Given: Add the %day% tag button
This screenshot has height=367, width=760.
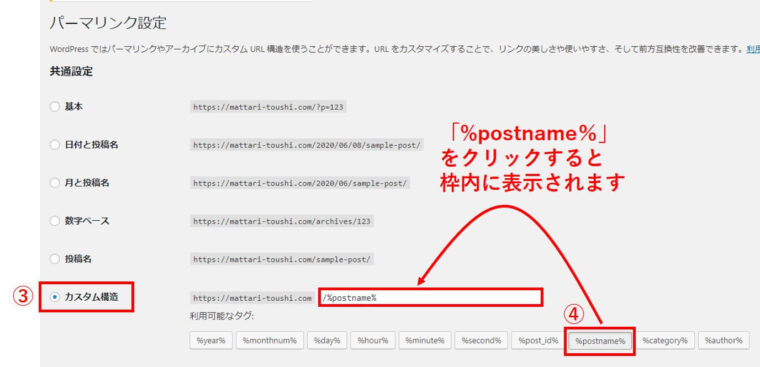Looking at the screenshot, I should click(x=327, y=340).
